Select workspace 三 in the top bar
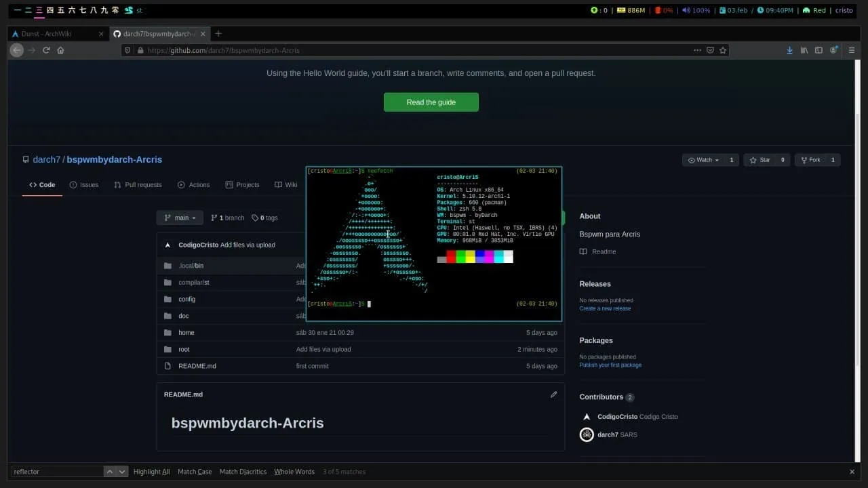 tap(39, 10)
